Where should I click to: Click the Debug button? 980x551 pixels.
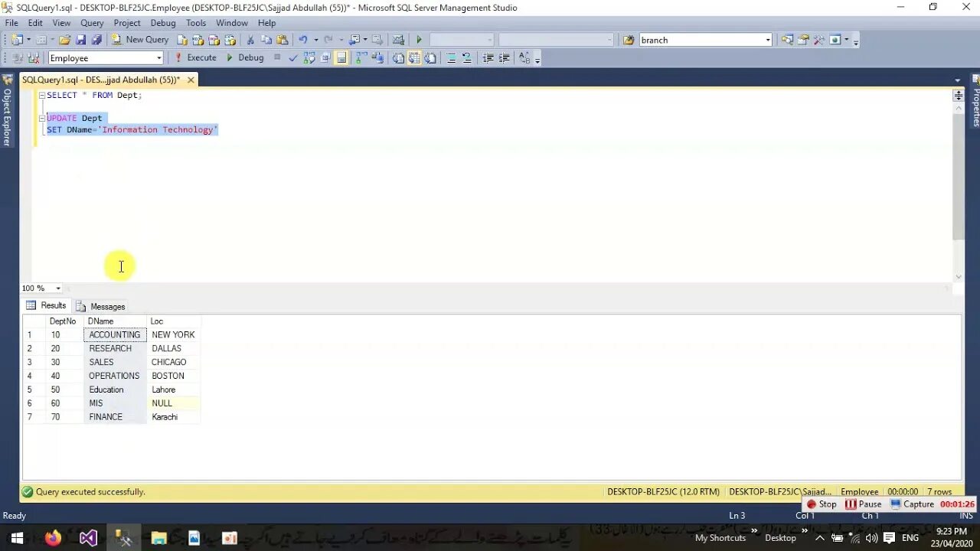(244, 57)
